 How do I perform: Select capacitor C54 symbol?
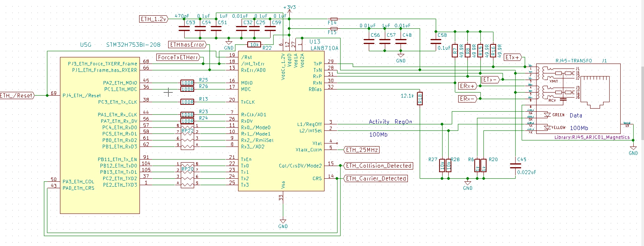(200, 28)
